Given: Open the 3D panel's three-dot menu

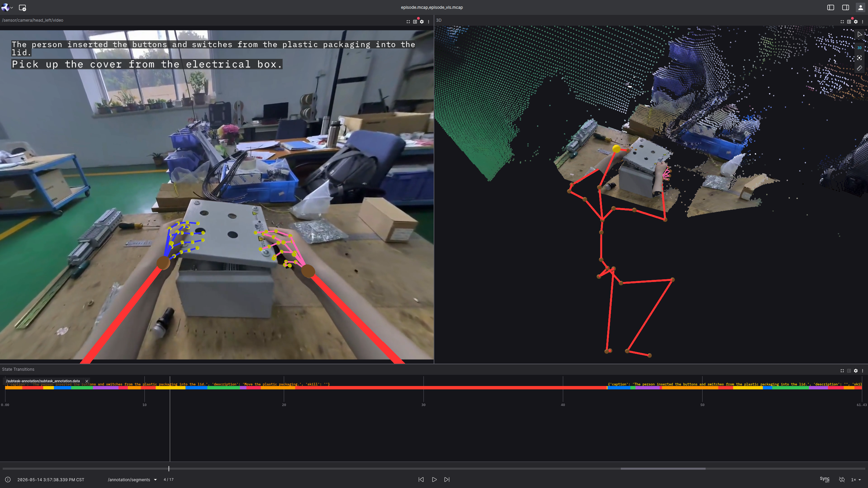Looking at the screenshot, I should click(863, 22).
